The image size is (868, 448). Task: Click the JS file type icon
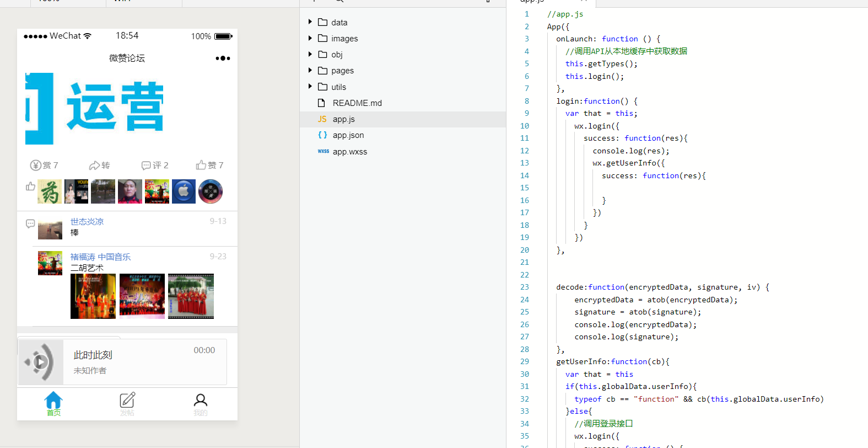click(x=322, y=119)
